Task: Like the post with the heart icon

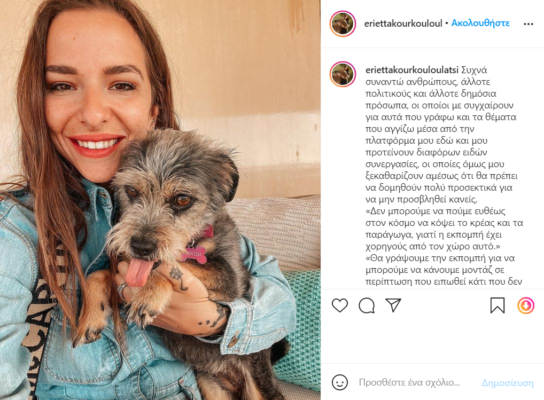Action: click(x=340, y=306)
